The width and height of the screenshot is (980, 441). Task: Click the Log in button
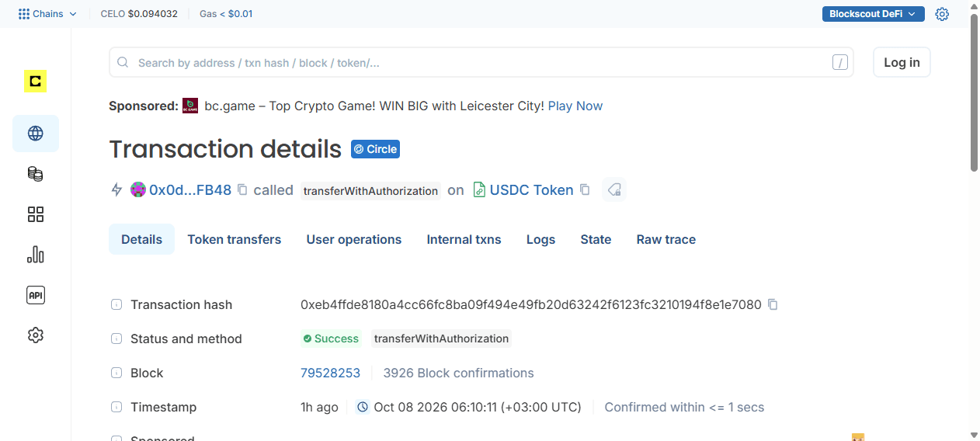click(x=902, y=62)
